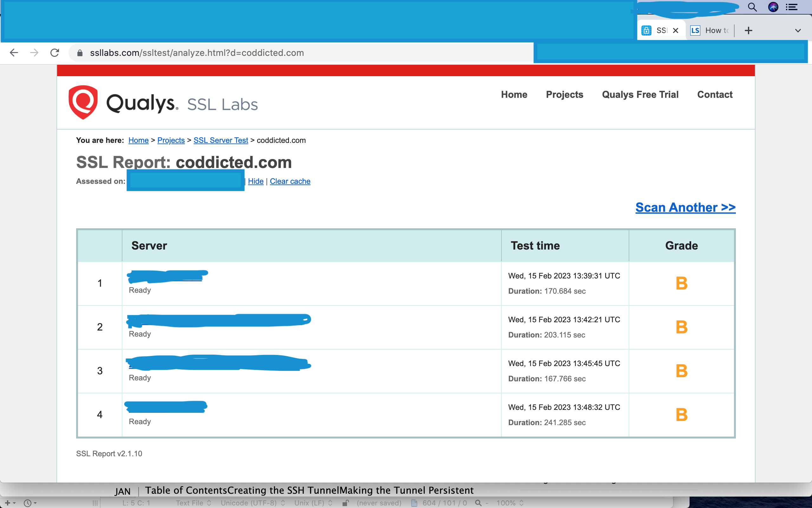Image resolution: width=812 pixels, height=508 pixels.
Task: Switch to the SSL browser tab
Action: point(661,30)
